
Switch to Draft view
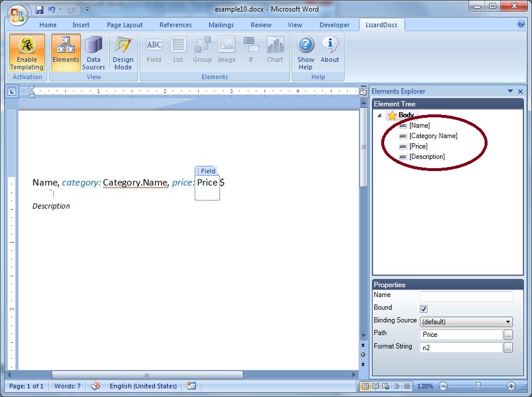click(407, 386)
